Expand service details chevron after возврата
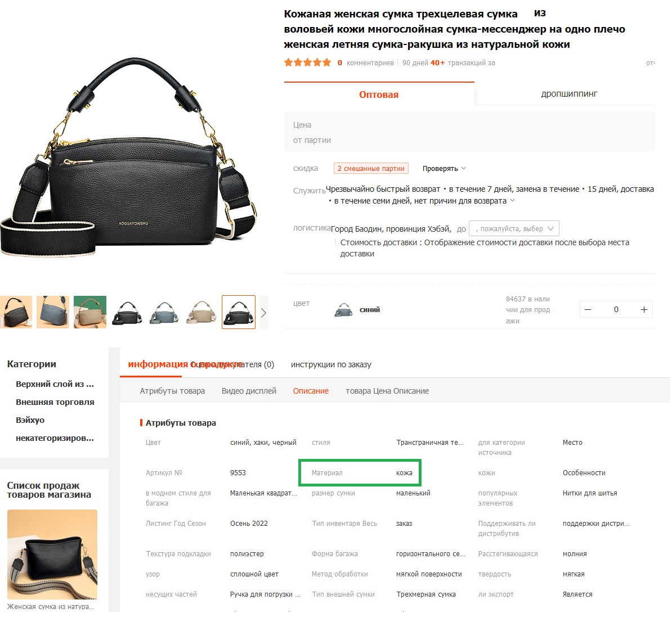This screenshot has height=622, width=672. [513, 200]
